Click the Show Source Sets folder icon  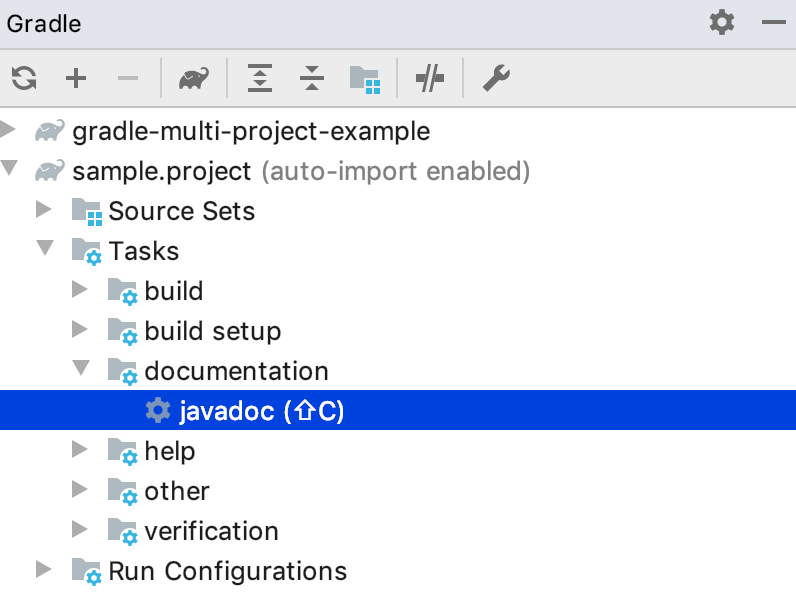364,78
